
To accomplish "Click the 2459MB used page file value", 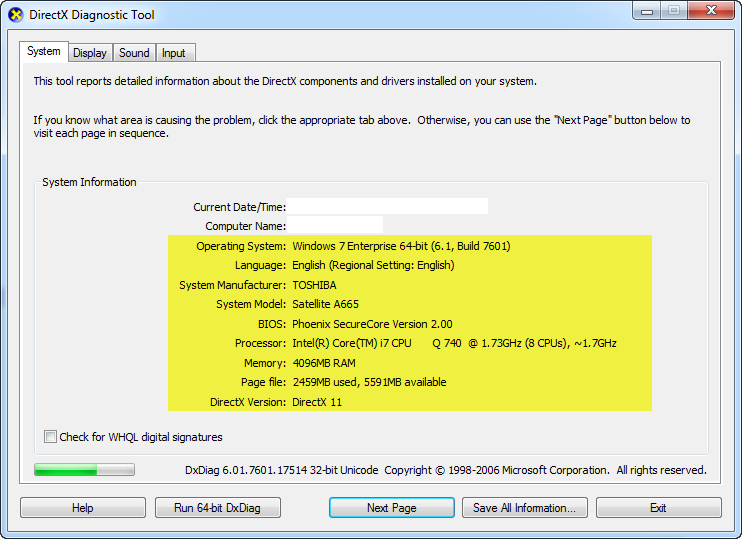I will tap(369, 382).
